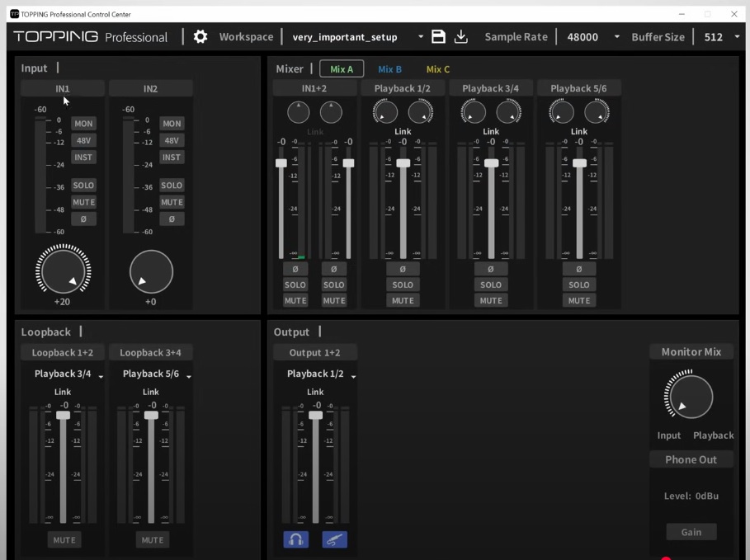Load a workspace with the download arrow icon
This screenshot has height=560, width=750.
[460, 37]
